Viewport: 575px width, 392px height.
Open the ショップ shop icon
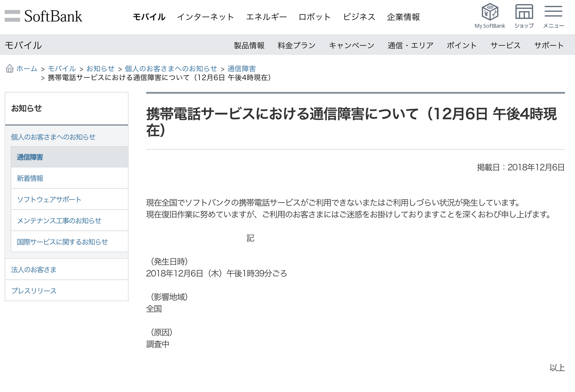coord(524,16)
